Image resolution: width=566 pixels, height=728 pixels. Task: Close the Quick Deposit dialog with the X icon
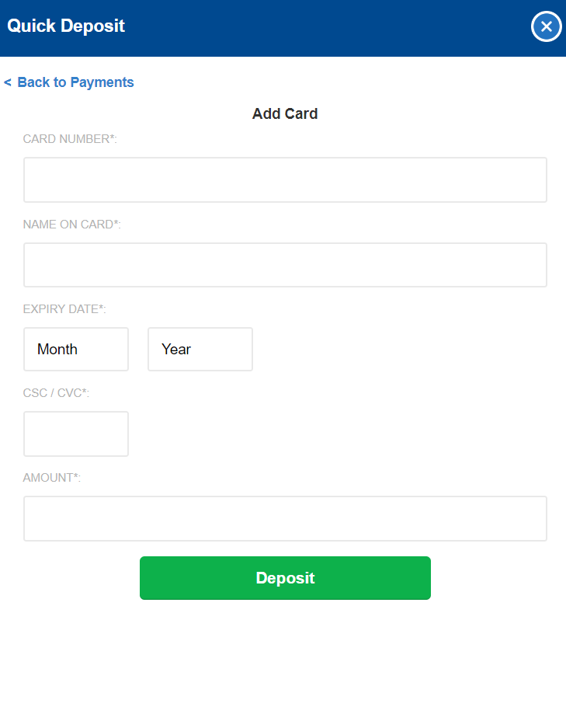[x=546, y=26]
